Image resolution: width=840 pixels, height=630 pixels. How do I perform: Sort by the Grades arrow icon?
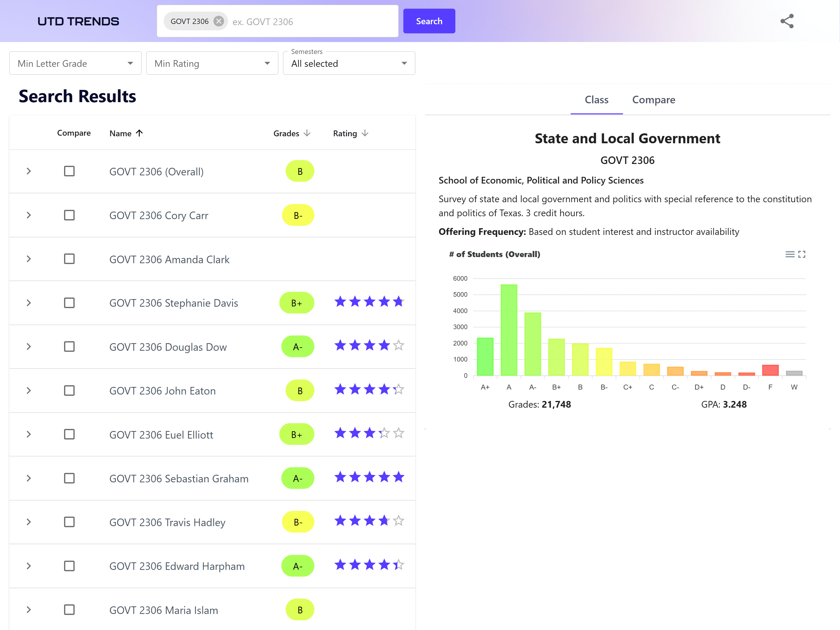(x=307, y=133)
